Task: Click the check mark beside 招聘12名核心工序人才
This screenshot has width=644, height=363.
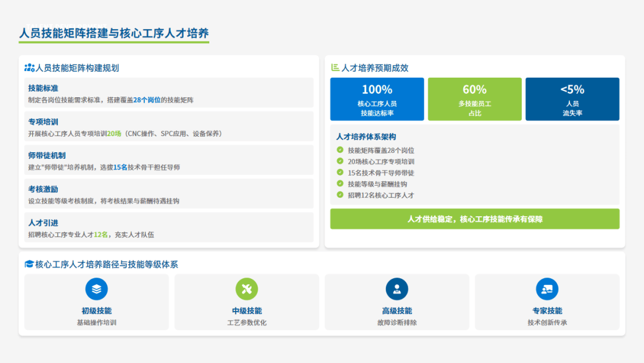Action: (340, 195)
